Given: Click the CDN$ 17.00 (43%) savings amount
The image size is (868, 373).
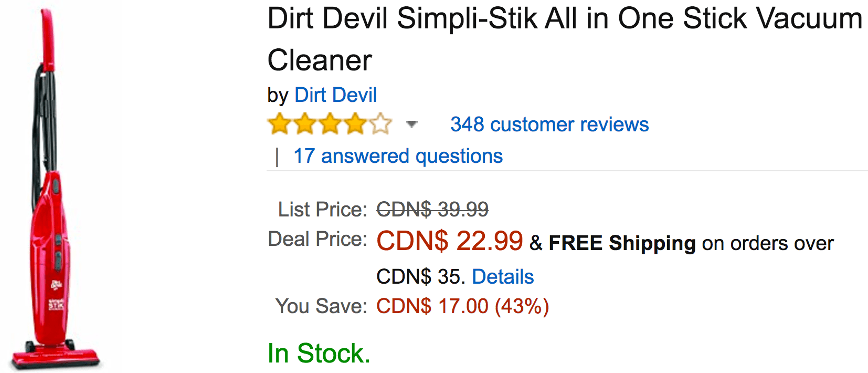Looking at the screenshot, I should click(x=462, y=306).
